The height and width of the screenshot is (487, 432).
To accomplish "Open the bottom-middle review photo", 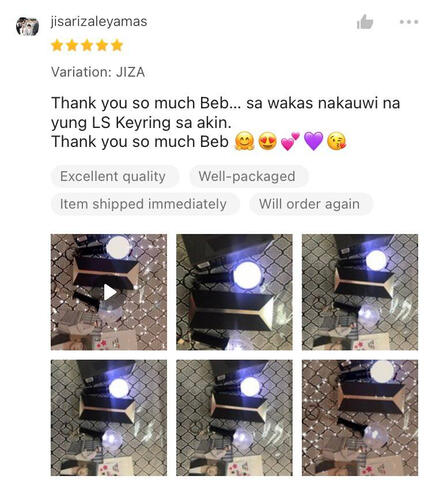I will pyautogui.click(x=234, y=418).
